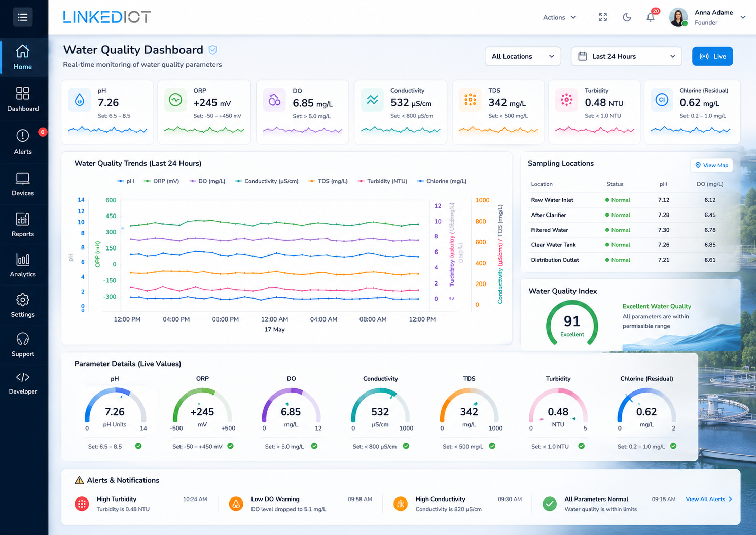756x535 pixels.
Task: Toggle Turbidity (NTU) legend entry
Action: (x=383, y=181)
